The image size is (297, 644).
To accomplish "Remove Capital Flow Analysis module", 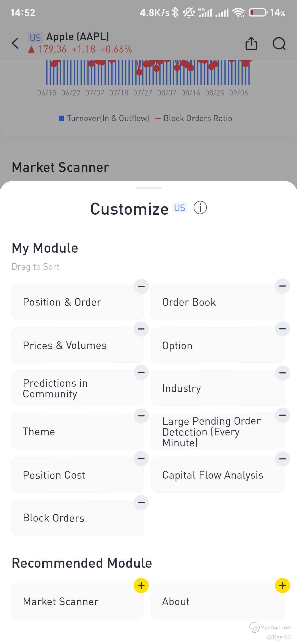I will click(x=282, y=459).
